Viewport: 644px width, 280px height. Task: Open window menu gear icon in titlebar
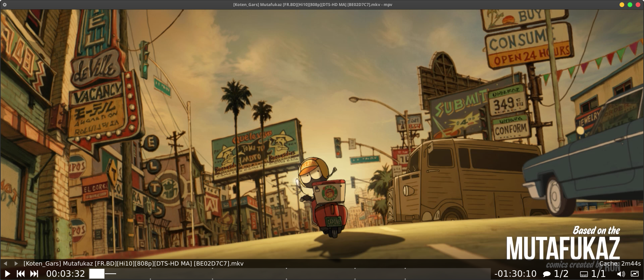coord(5,5)
